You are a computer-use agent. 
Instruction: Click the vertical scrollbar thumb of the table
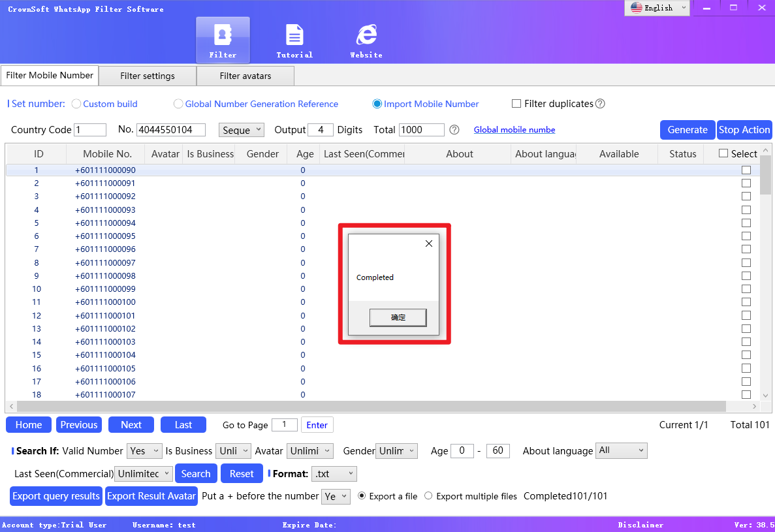766,175
